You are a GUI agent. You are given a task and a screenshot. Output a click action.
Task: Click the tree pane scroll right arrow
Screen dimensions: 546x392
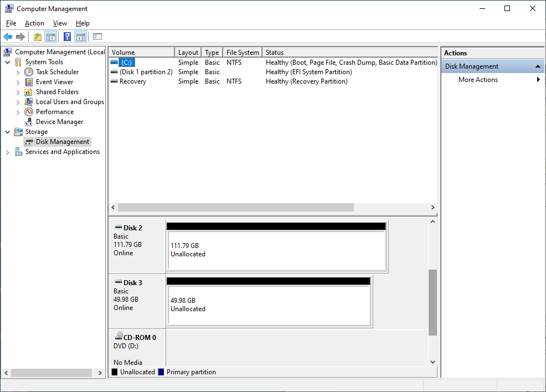pyautogui.click(x=100, y=373)
